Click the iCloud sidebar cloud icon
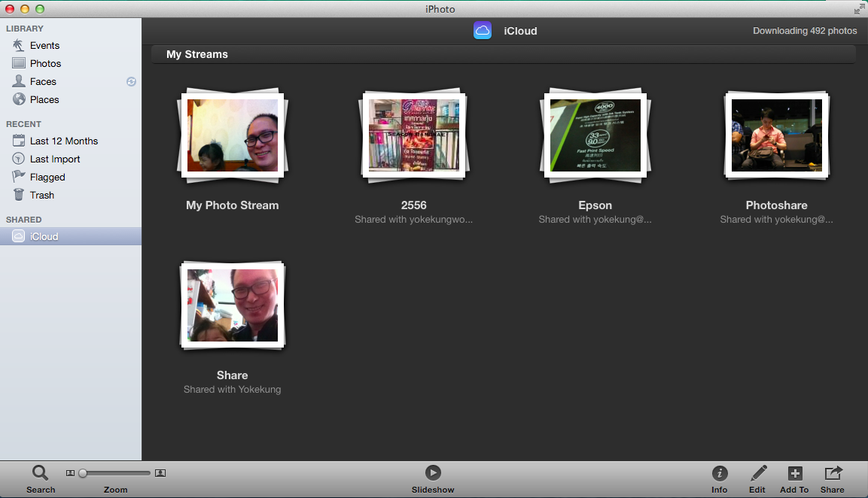The height and width of the screenshot is (498, 868). point(18,236)
